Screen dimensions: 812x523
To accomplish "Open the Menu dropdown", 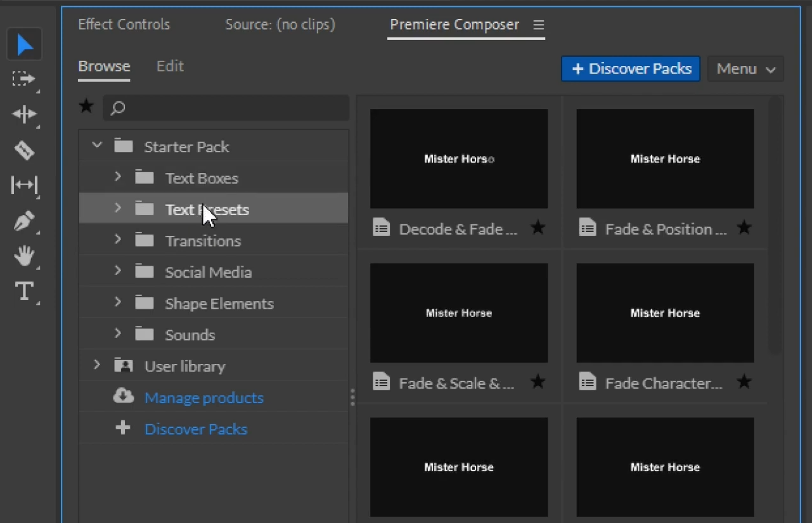I will click(745, 69).
